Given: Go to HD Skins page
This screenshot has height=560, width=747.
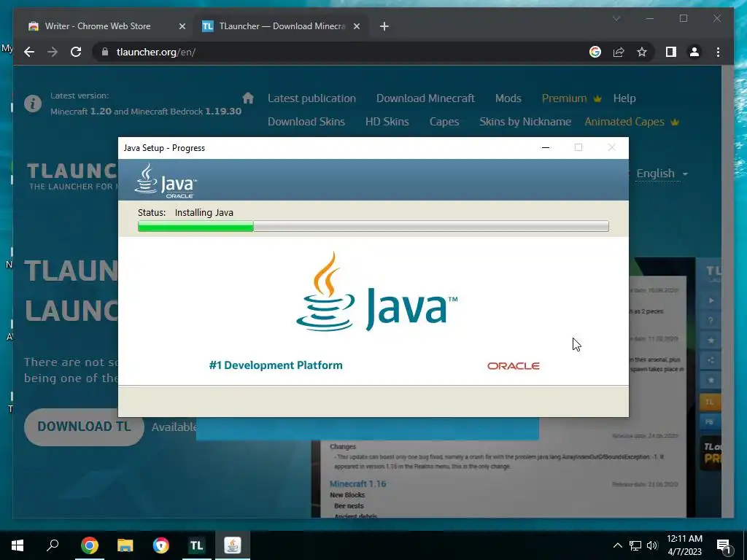Looking at the screenshot, I should [x=387, y=122].
